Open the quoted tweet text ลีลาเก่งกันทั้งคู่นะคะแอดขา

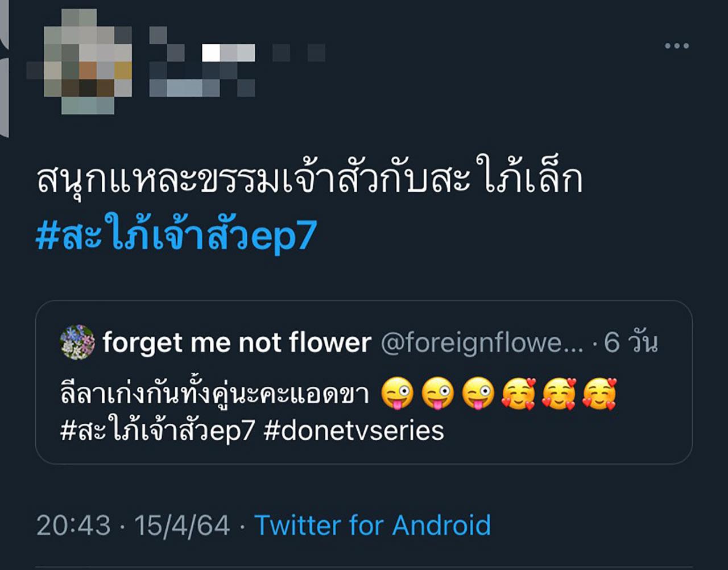(215, 394)
